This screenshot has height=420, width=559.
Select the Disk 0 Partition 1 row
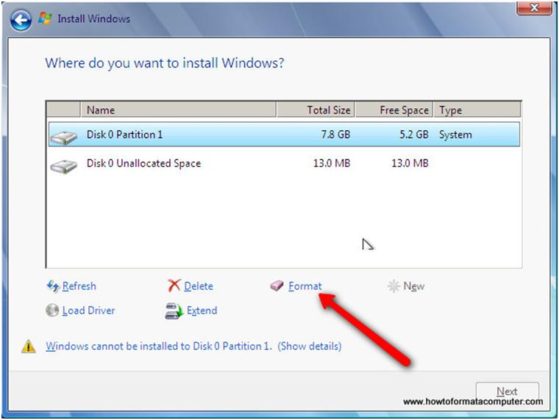[x=284, y=134]
